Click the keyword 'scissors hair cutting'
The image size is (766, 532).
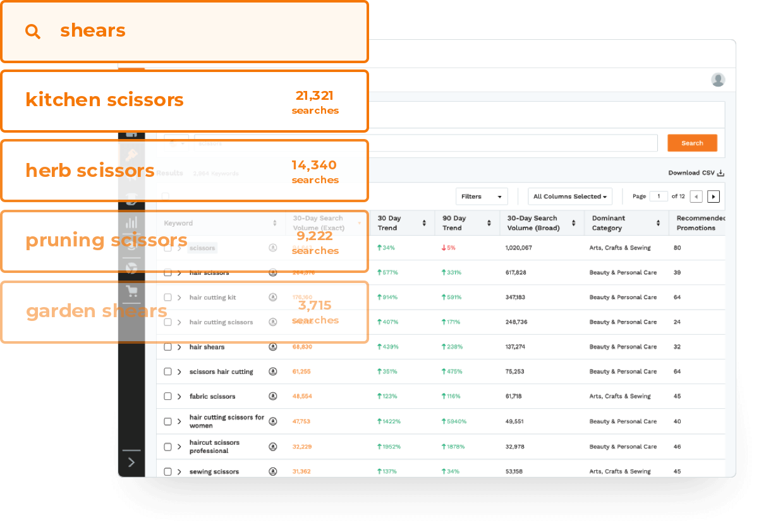tap(221, 372)
